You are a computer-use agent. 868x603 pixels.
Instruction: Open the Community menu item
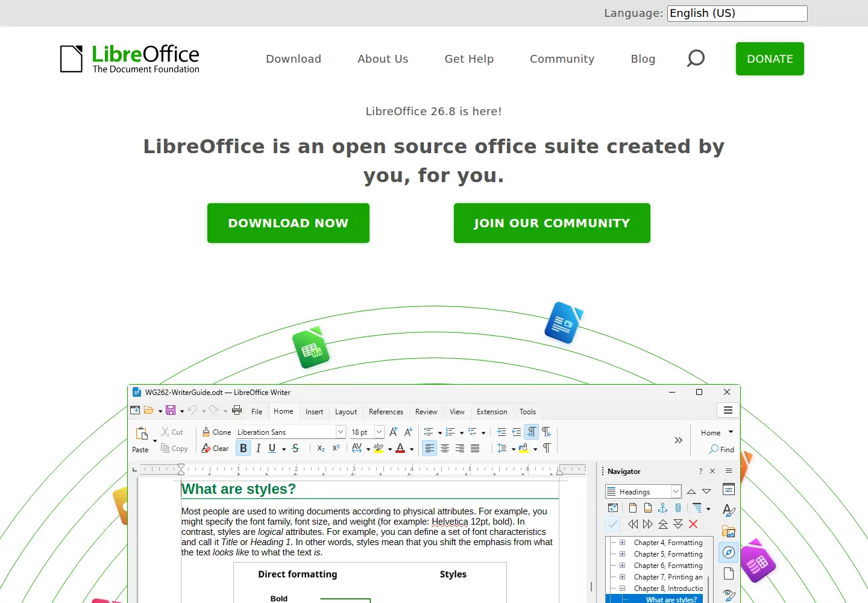(562, 58)
